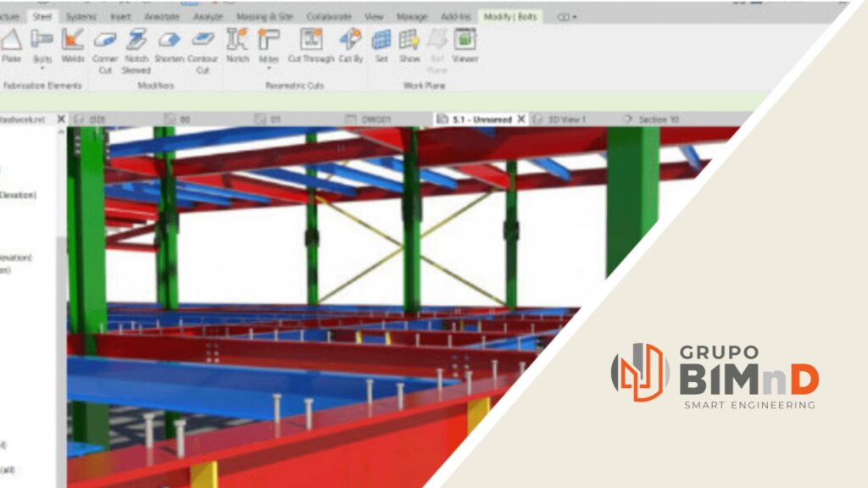Open the ribbon display options dropdown
The height and width of the screenshot is (488, 868).
(x=567, y=17)
